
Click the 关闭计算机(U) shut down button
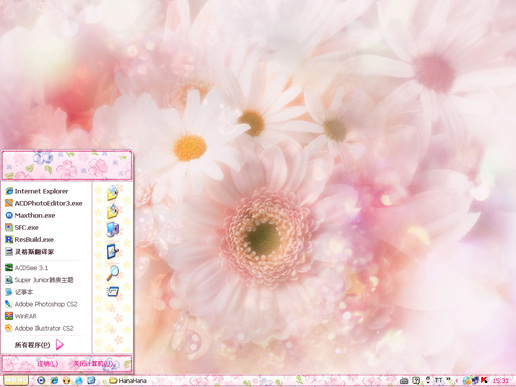point(93,364)
